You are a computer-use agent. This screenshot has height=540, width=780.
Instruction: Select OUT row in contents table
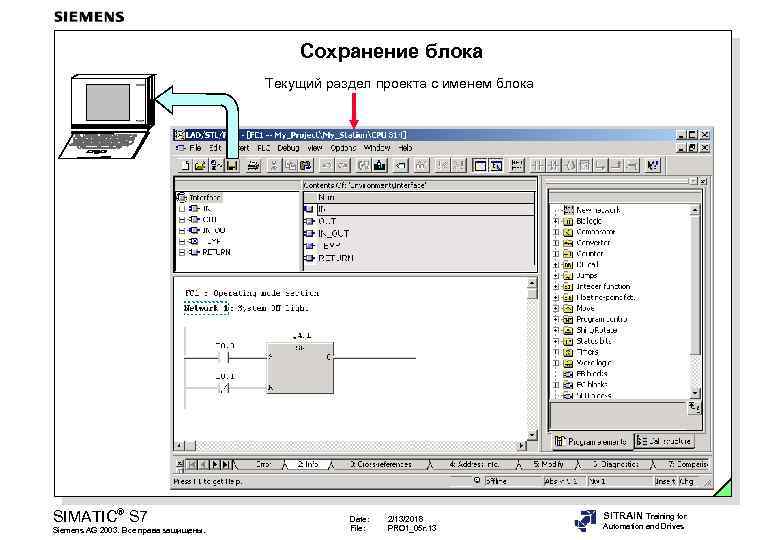(419, 221)
